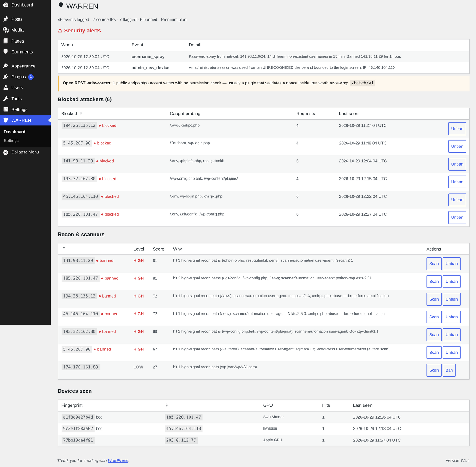Screen dimensions: 476x467
Task: Click the Posts pushpin icon
Action: [x=6, y=19]
